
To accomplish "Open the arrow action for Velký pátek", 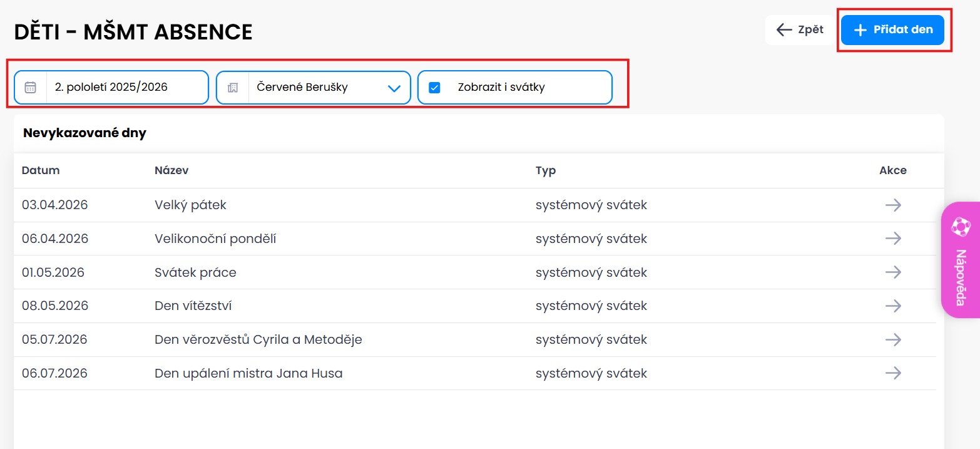I will (893, 205).
